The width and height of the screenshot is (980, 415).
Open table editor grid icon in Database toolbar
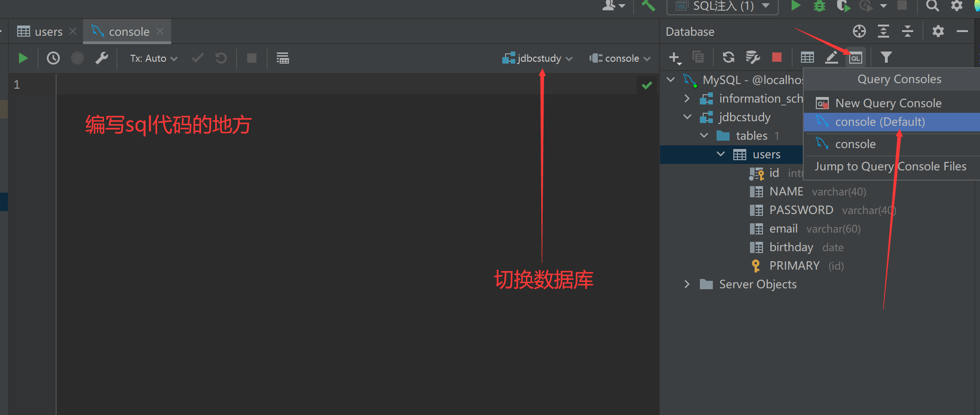click(x=807, y=57)
